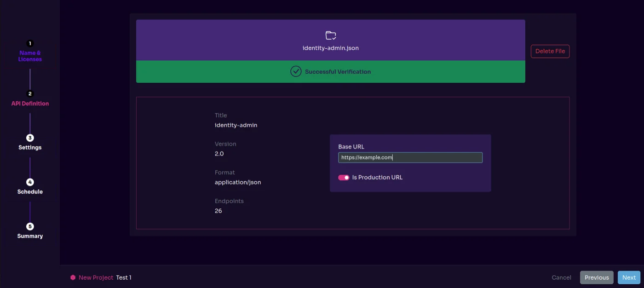The width and height of the screenshot is (644, 288).
Task: Click the Previous button
Action: tap(597, 277)
